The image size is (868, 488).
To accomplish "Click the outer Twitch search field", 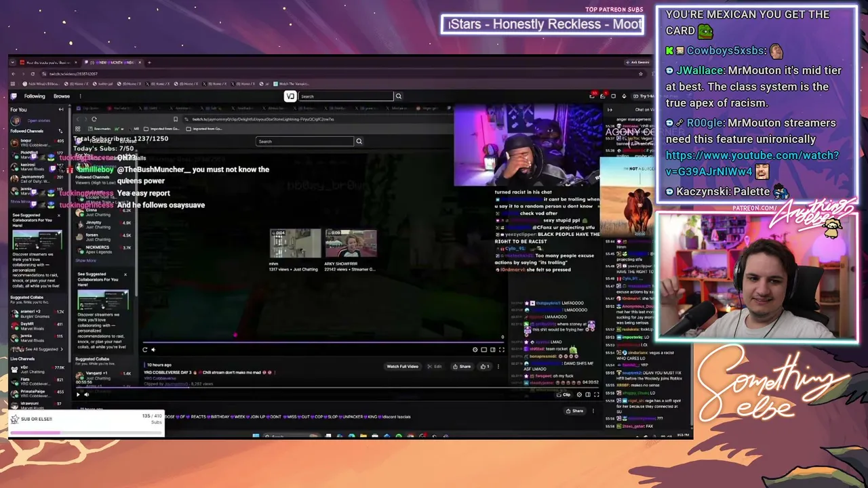I will (345, 96).
